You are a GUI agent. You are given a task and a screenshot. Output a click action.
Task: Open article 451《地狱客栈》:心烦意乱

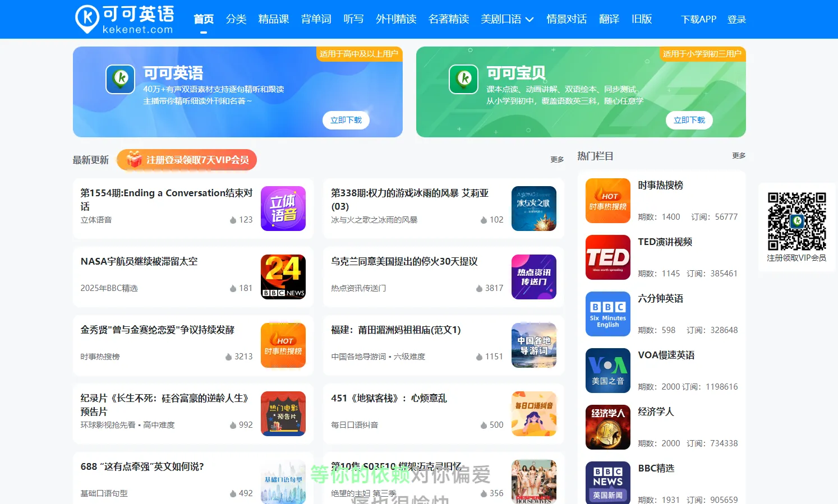(x=389, y=398)
